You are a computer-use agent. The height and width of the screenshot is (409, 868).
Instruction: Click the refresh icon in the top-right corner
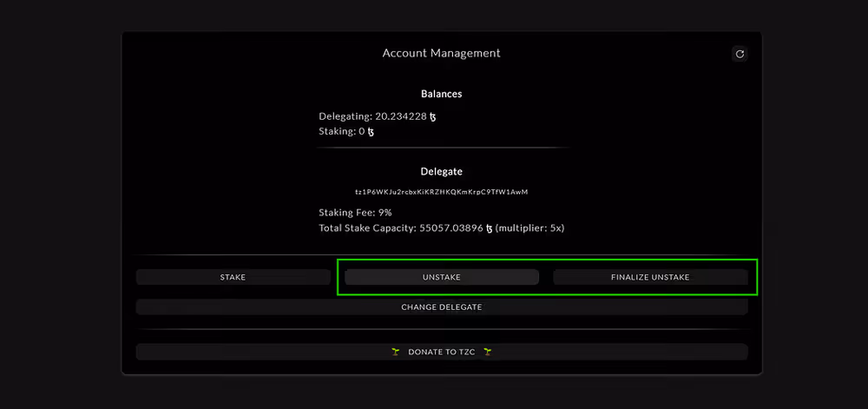coord(740,54)
